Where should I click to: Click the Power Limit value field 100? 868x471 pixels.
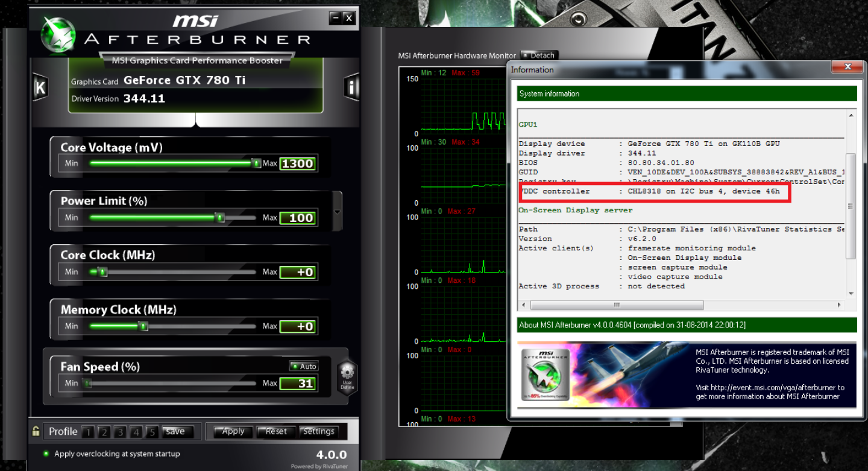pyautogui.click(x=298, y=218)
